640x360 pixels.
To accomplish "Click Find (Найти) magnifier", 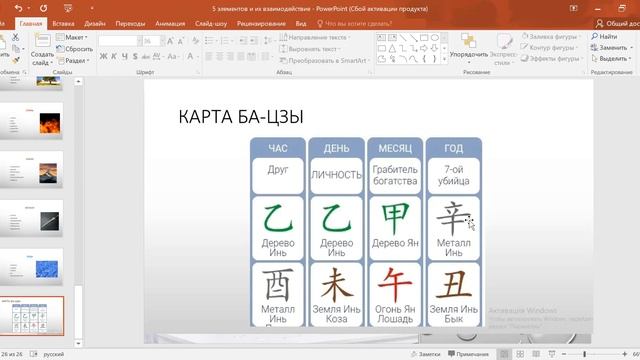I will point(595,36).
